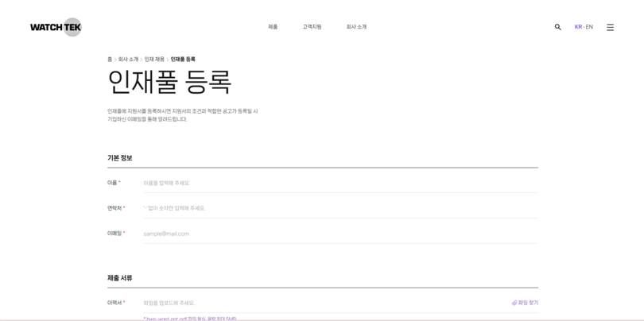Click the 파일 찾기 button
Image resolution: width=644 pixels, height=321 pixels.
[x=525, y=303]
